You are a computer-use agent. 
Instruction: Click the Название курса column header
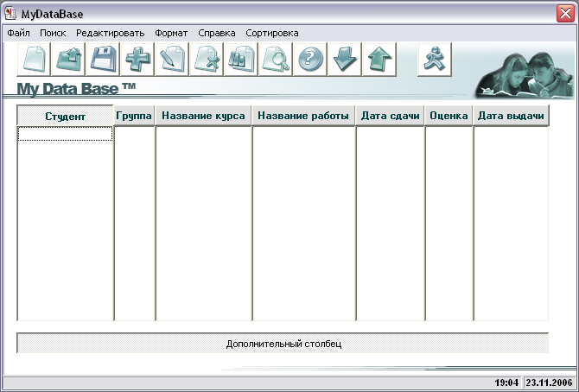click(203, 115)
